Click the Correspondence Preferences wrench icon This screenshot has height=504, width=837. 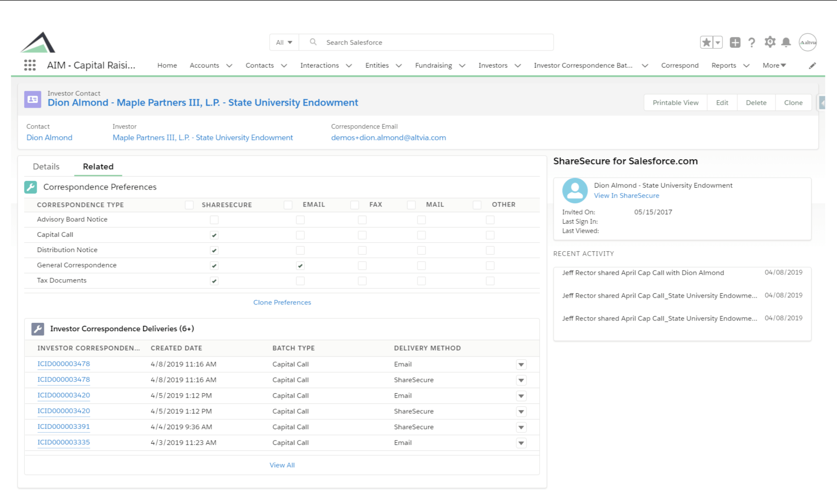coord(30,187)
